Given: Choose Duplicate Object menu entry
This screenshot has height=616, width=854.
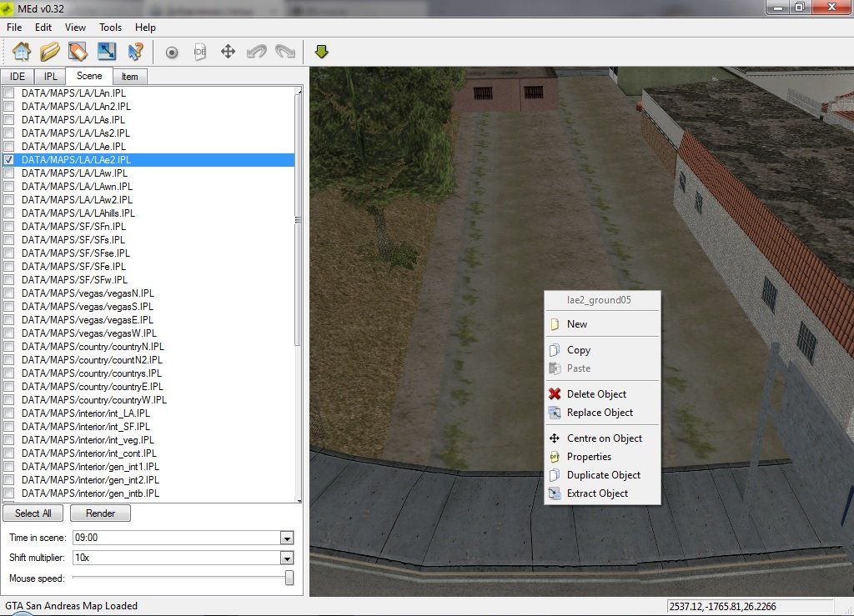Looking at the screenshot, I should coord(602,475).
